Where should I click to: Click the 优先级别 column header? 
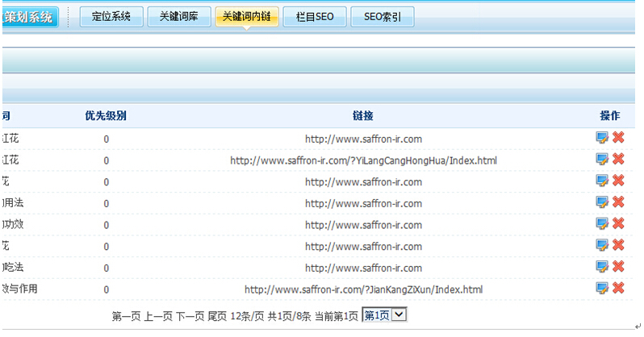(x=106, y=116)
